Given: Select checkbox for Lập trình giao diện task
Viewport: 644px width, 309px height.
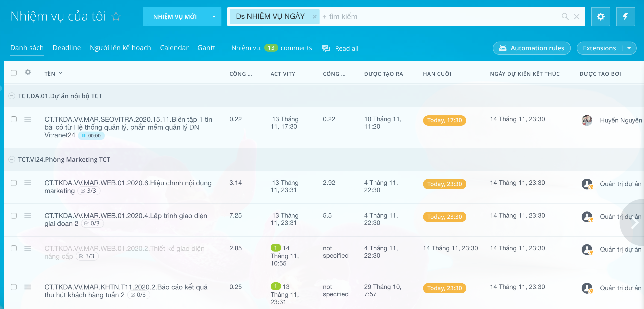Looking at the screenshot, I should [14, 216].
